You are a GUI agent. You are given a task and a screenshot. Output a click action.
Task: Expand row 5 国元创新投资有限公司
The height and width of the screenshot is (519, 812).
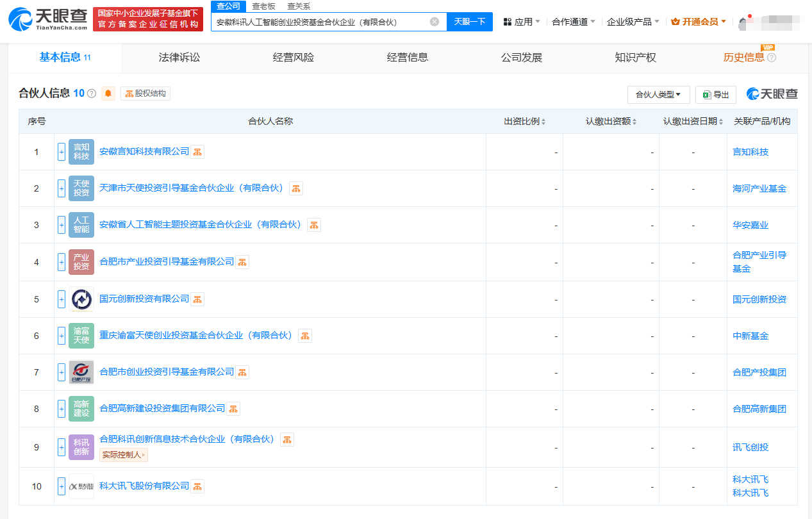(x=62, y=299)
